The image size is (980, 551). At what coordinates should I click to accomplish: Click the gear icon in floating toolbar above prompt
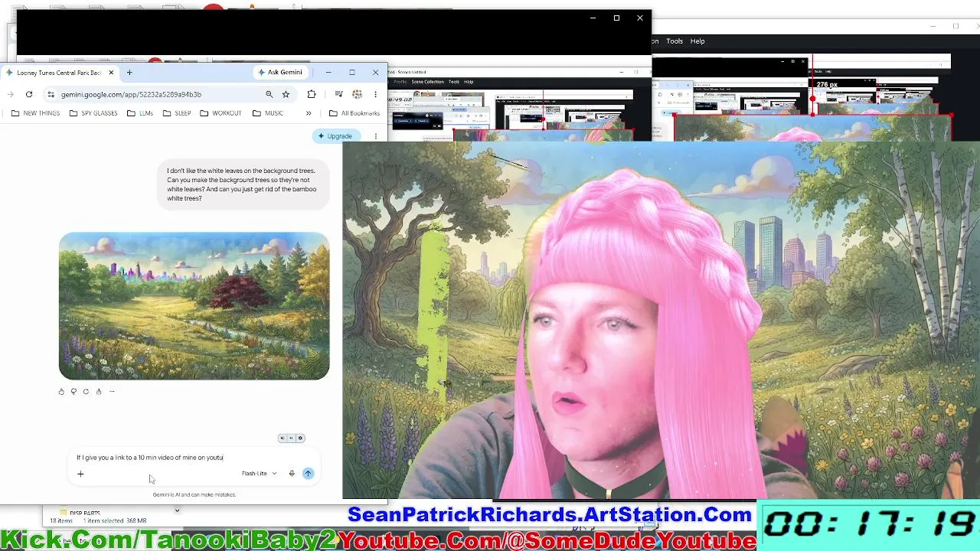click(300, 439)
